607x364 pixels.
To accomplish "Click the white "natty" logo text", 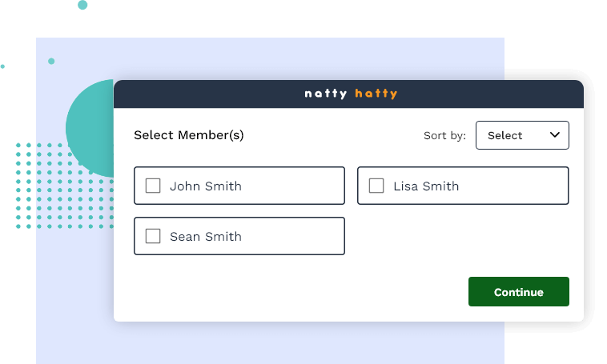I will pyautogui.click(x=326, y=94).
